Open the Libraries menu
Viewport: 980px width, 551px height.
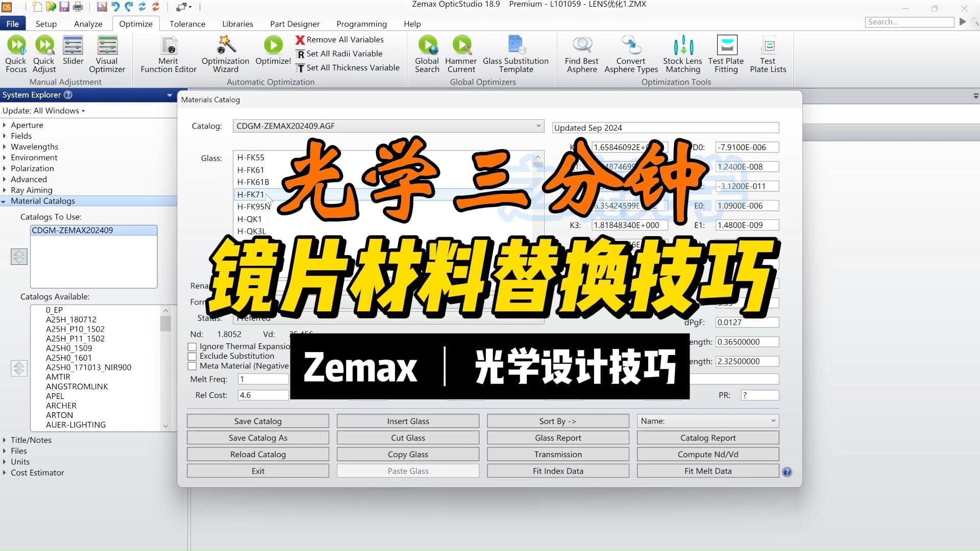(237, 23)
